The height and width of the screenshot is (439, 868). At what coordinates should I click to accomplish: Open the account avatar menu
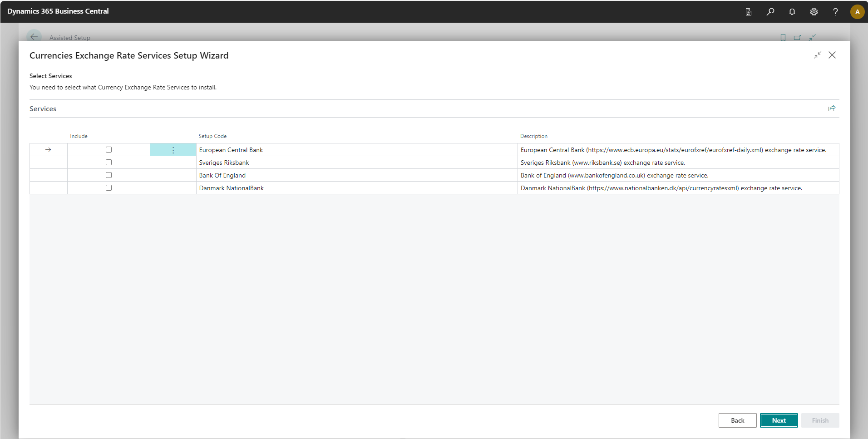pos(857,11)
